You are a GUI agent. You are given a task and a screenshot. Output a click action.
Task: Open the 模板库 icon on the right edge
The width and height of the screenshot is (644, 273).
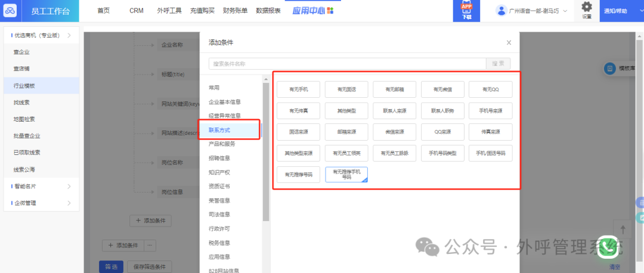point(610,68)
